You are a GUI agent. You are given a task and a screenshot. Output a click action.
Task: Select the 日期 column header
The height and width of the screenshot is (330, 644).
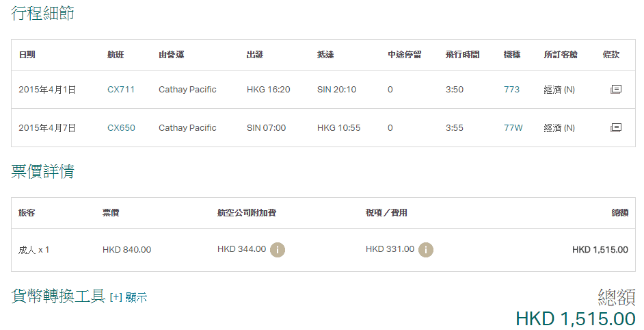pyautogui.click(x=27, y=55)
